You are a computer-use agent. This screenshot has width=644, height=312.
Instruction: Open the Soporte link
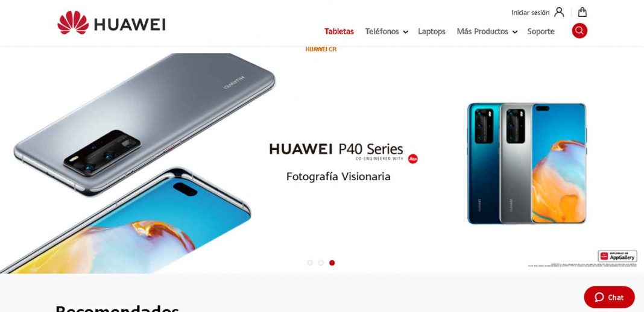click(x=541, y=31)
